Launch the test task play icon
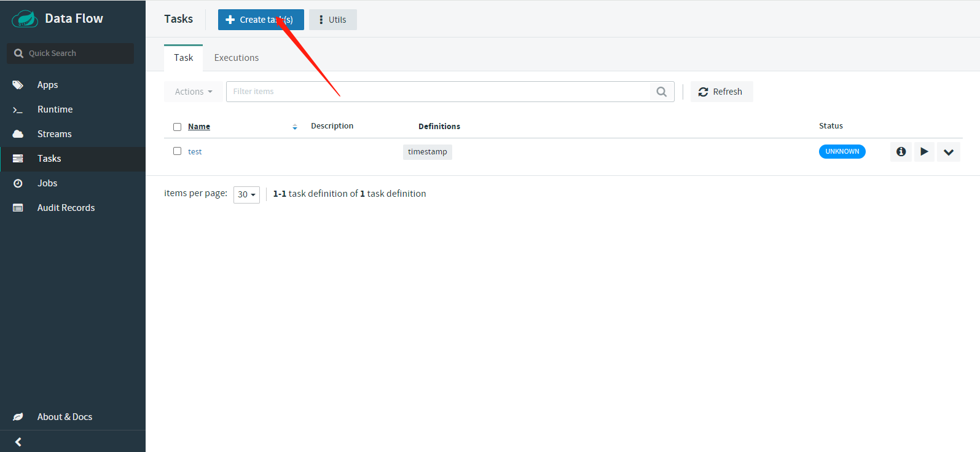 (x=924, y=152)
